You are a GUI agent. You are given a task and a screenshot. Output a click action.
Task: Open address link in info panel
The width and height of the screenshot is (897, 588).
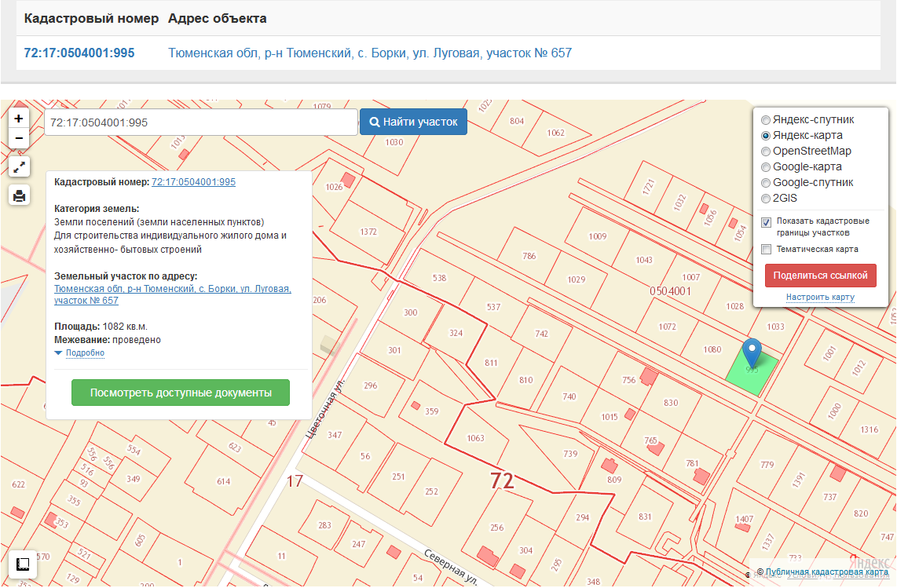click(173, 294)
